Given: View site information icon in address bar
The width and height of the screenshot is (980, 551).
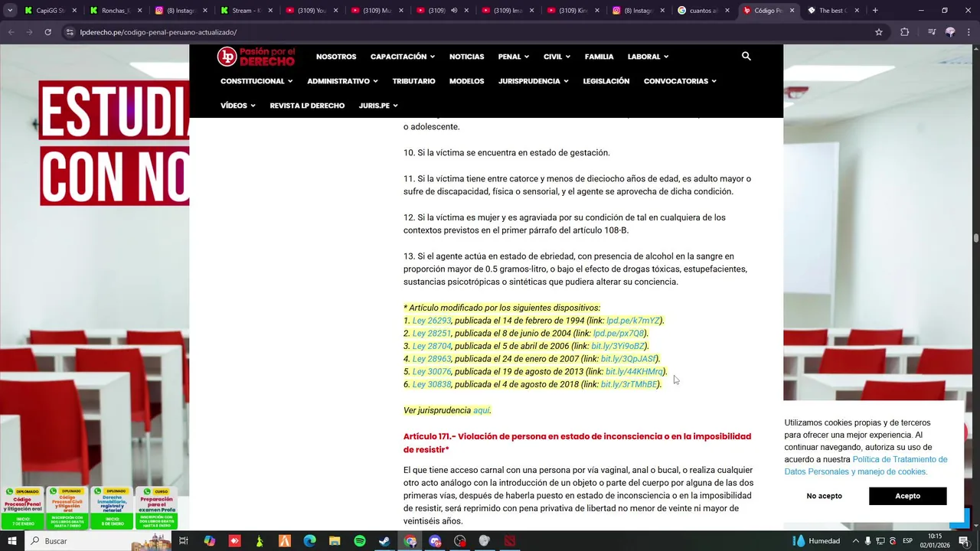Looking at the screenshot, I should (x=70, y=32).
